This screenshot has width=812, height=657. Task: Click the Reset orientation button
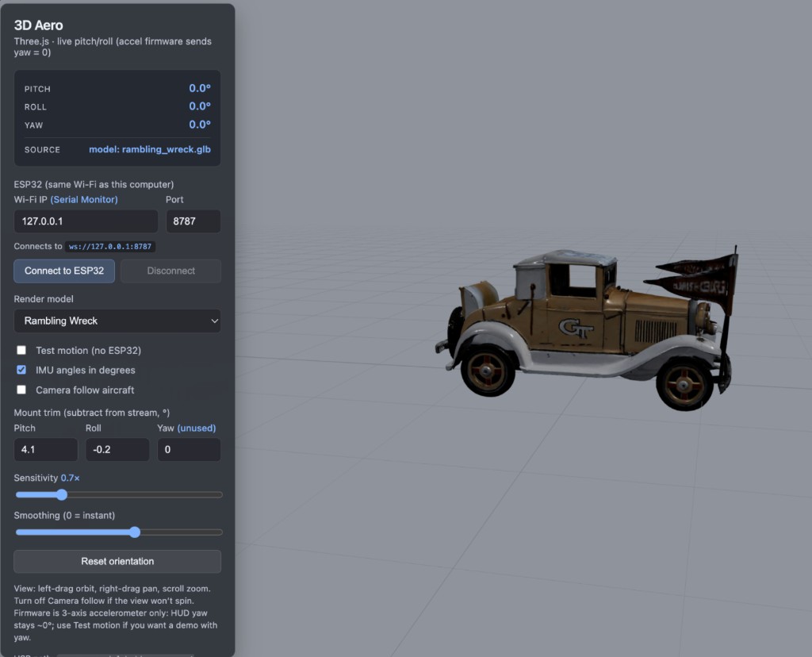click(x=117, y=562)
